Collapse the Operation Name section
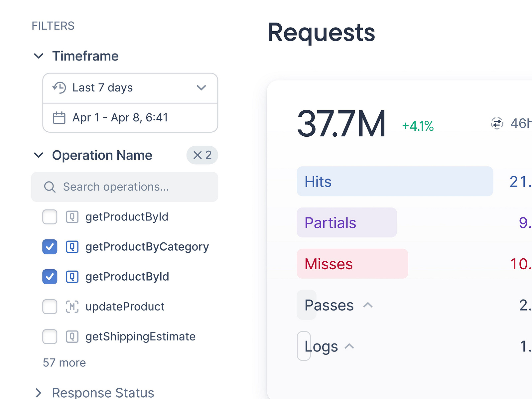The height and width of the screenshot is (399, 532). pos(39,155)
